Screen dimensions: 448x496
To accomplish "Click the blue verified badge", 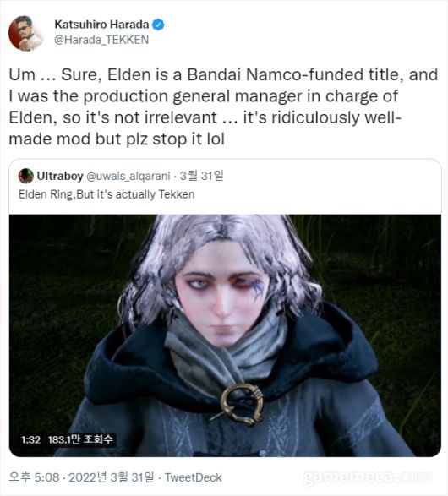I will (x=158, y=25).
